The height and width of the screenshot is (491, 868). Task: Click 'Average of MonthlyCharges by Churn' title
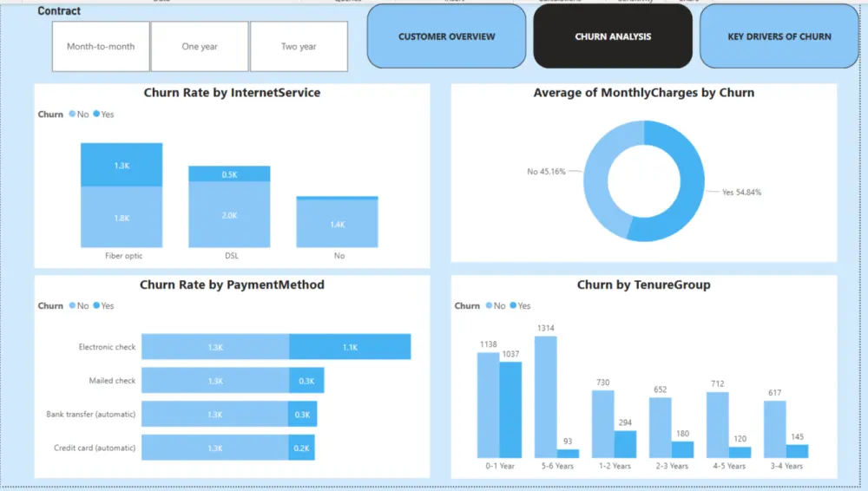coord(644,93)
